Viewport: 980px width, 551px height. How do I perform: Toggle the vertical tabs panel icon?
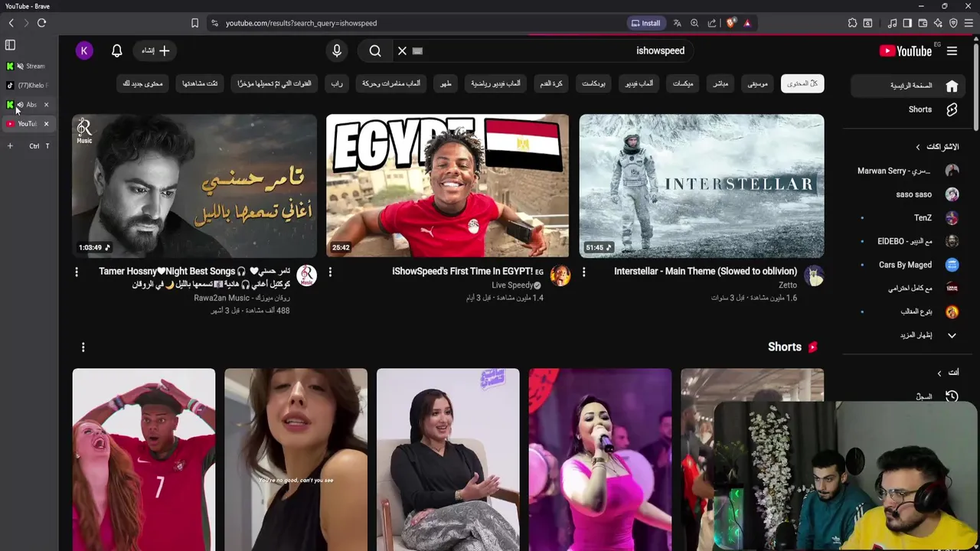(x=10, y=45)
